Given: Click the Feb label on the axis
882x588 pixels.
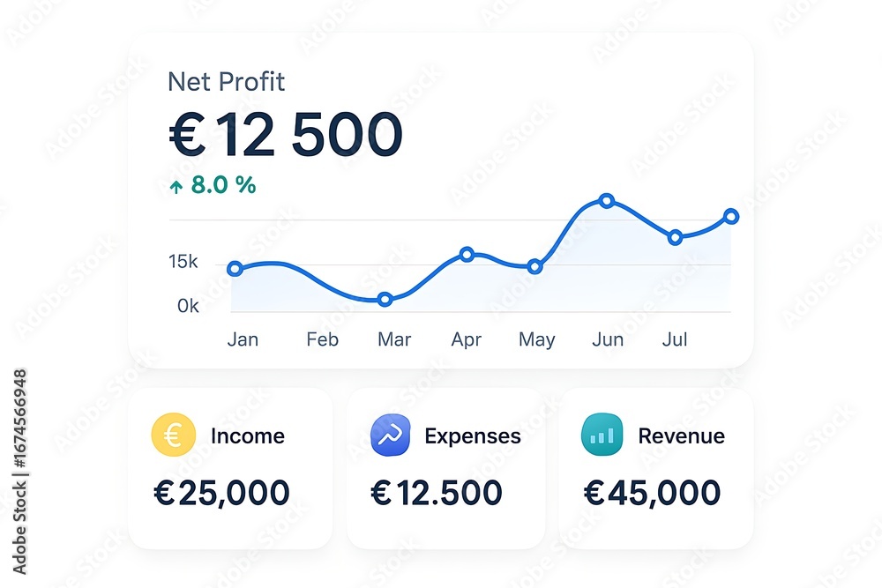Looking at the screenshot, I should pyautogui.click(x=322, y=339).
